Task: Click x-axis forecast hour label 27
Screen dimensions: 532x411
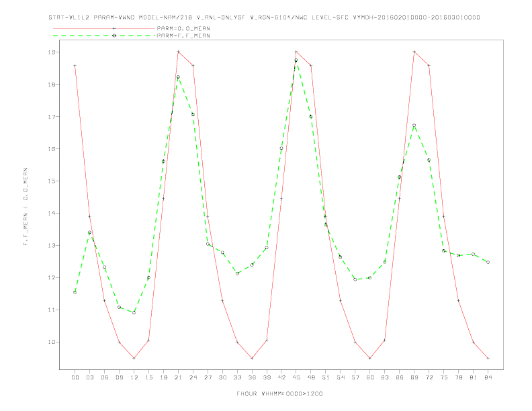Action: (x=208, y=377)
